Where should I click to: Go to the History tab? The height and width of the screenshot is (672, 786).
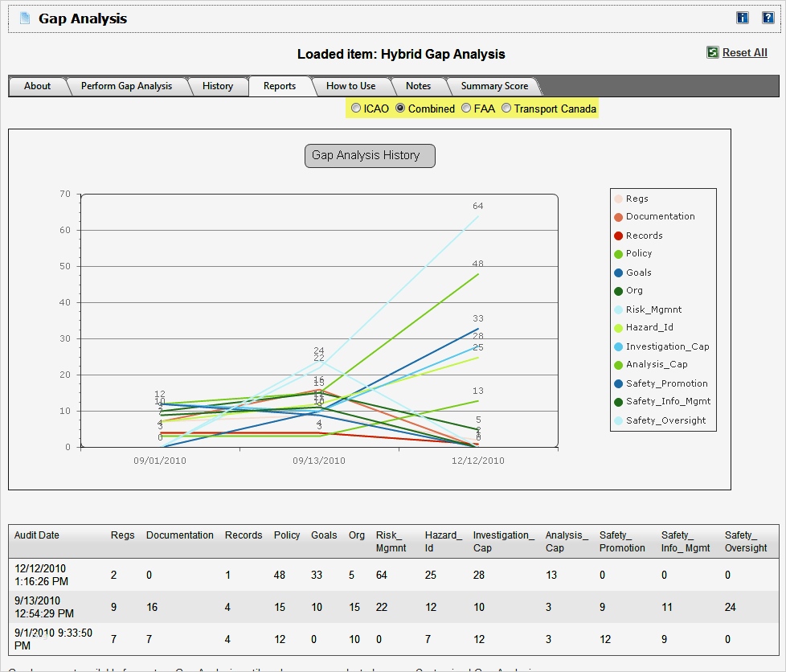[219, 85]
